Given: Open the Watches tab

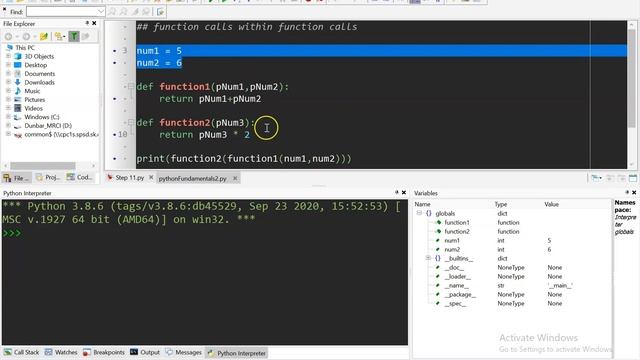Looking at the screenshot, I should (61, 352).
